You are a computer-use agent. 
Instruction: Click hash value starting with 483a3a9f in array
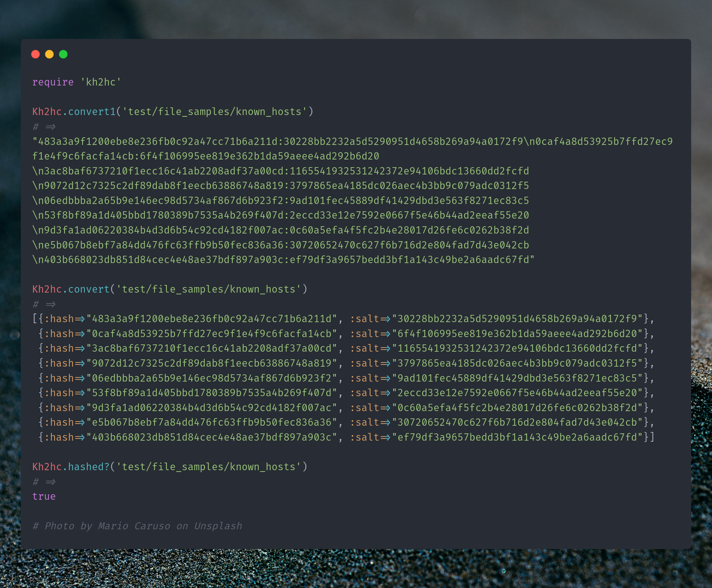point(212,319)
